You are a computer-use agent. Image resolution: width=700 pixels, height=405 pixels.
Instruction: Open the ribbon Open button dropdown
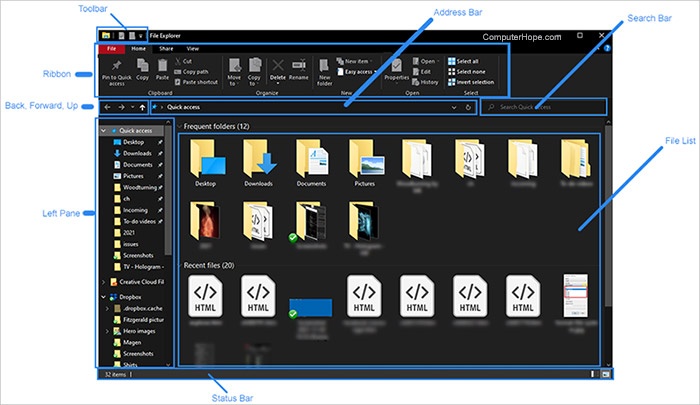coord(426,61)
